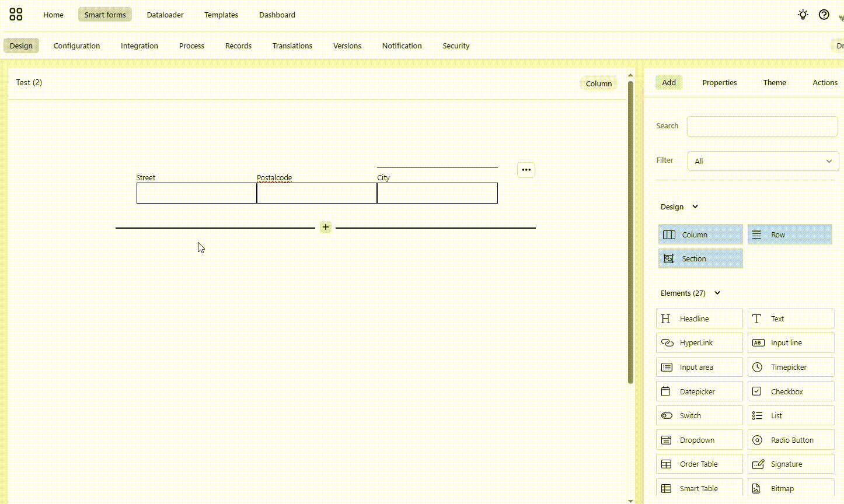This screenshot has width=844, height=504.
Task: Open the Filter dropdown set to All
Action: (762, 161)
